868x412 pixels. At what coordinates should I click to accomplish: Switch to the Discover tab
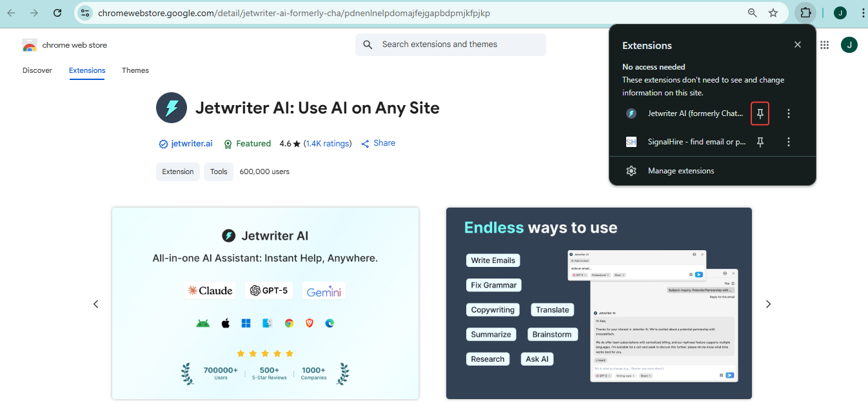(37, 70)
